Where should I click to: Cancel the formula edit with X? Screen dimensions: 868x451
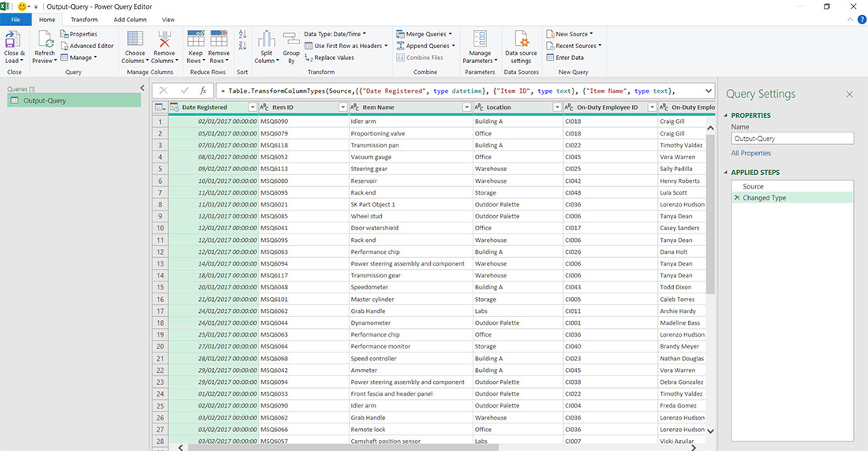pyautogui.click(x=163, y=90)
